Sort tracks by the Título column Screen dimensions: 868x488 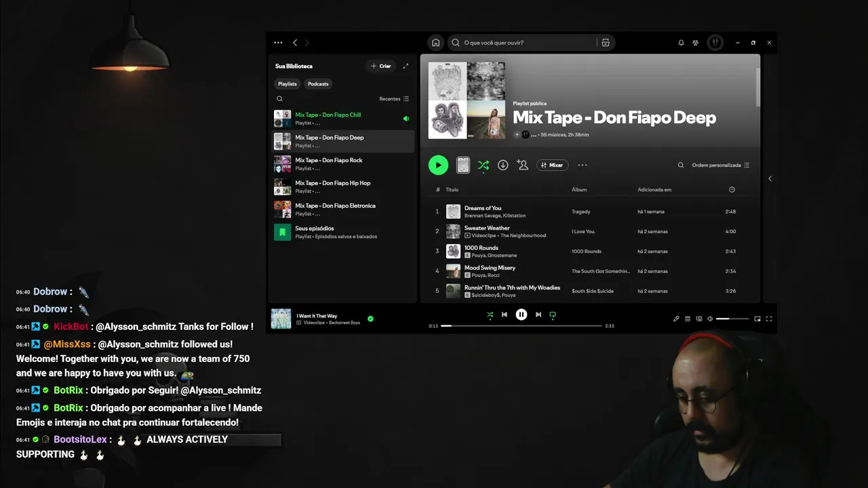(452, 190)
